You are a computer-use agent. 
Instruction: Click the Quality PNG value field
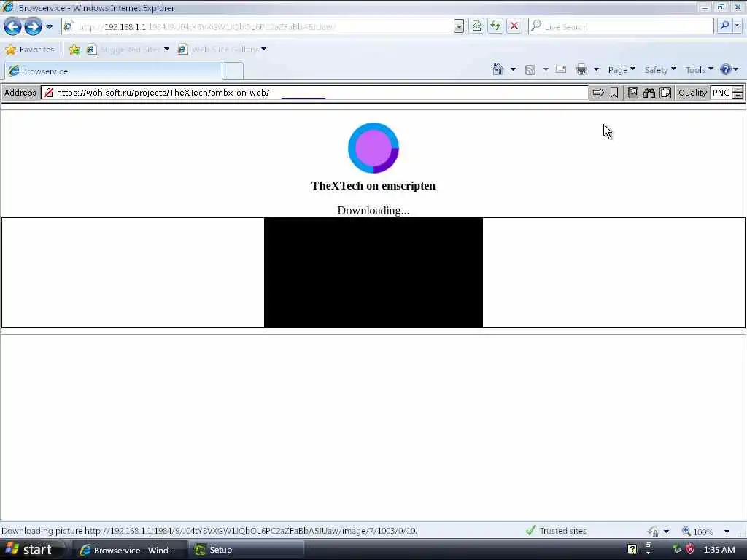pos(721,93)
